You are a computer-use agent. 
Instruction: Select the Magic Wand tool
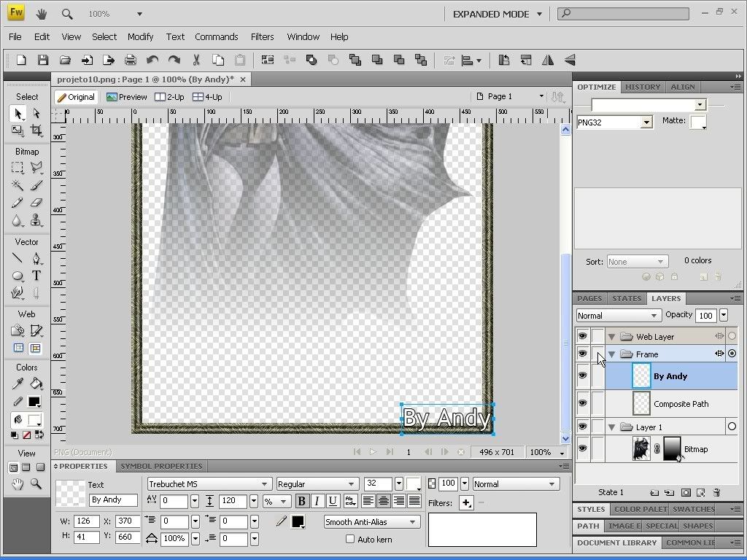pyautogui.click(x=18, y=184)
